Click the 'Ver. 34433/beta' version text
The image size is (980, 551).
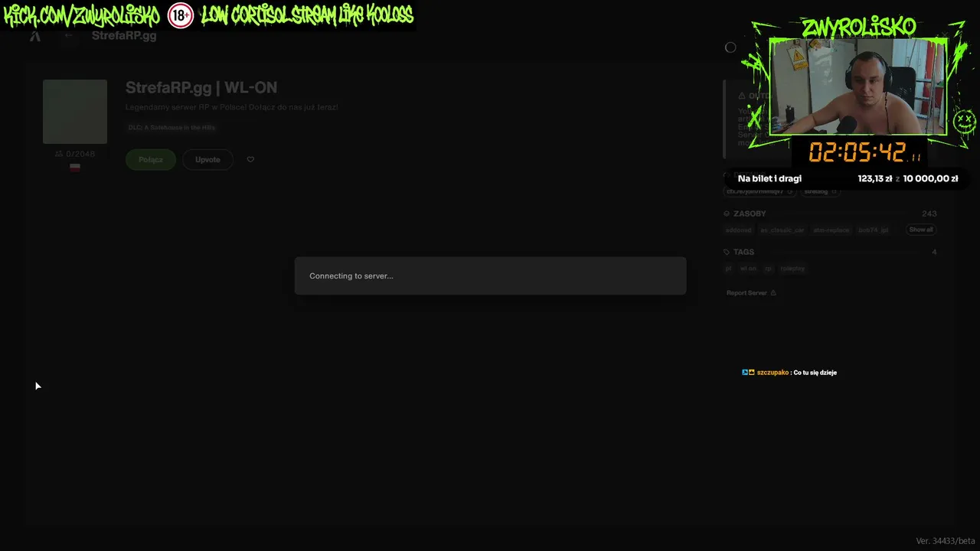(946, 541)
